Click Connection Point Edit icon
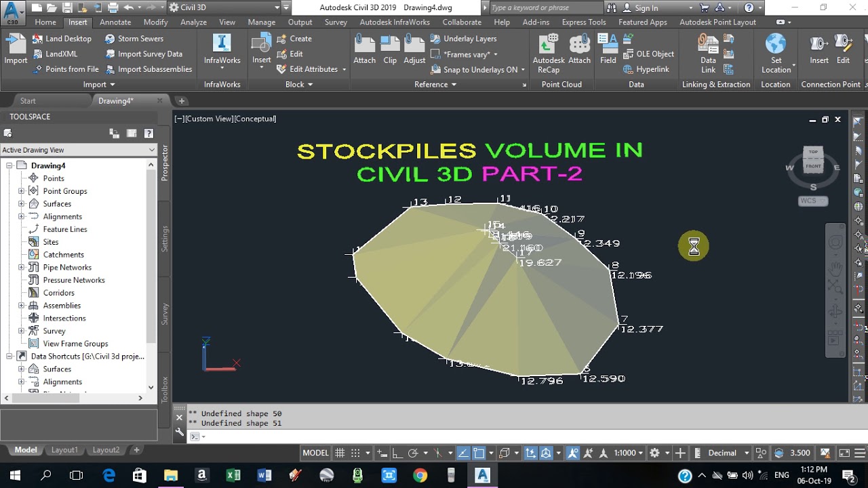Viewport: 868px width, 488px height. coord(844,44)
